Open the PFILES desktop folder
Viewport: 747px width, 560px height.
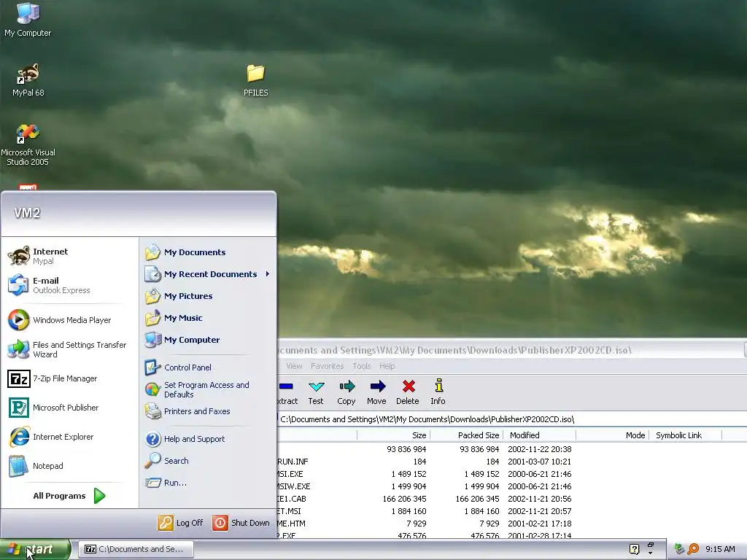coord(256,80)
